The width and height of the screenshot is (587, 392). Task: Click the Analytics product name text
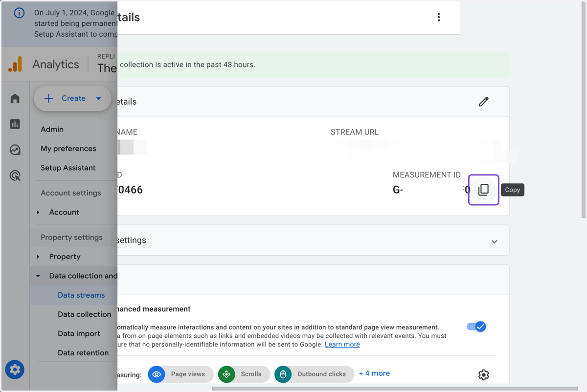tap(56, 64)
